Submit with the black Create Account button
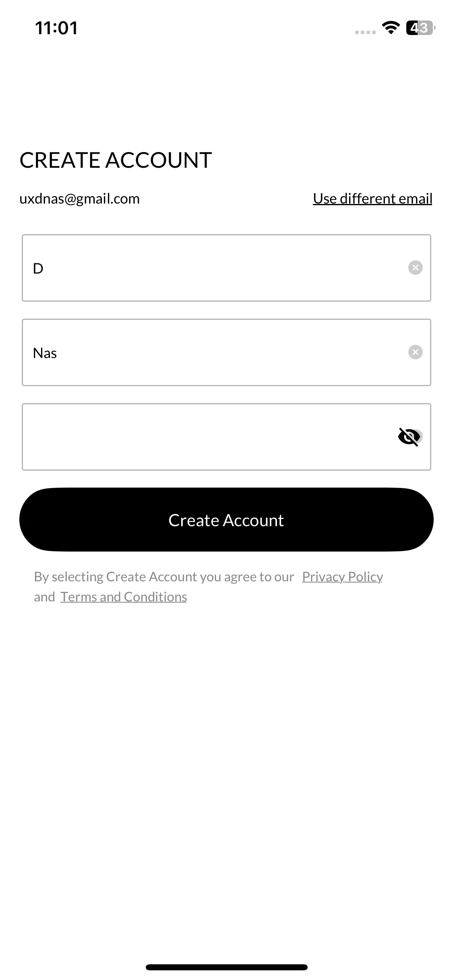The height and width of the screenshot is (980, 453). pos(226,520)
